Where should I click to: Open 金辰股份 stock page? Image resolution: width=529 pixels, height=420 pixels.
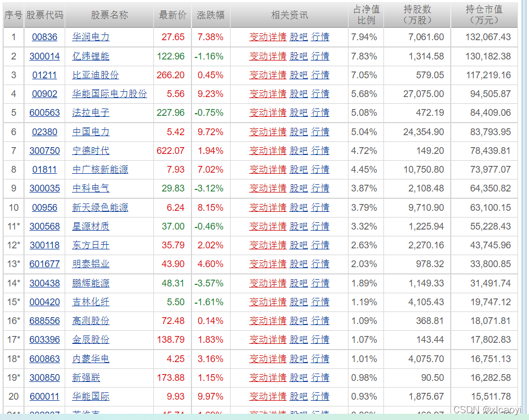click(x=91, y=339)
